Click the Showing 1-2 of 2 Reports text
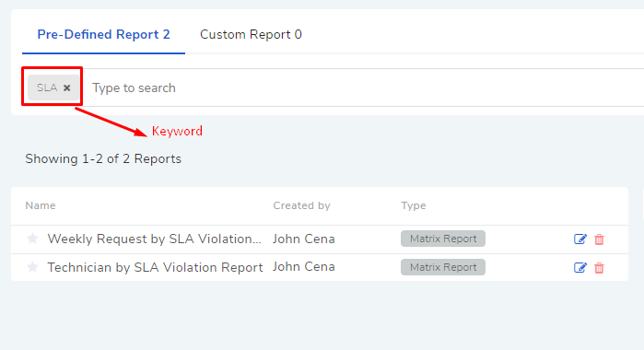This screenshot has width=644, height=350. (x=103, y=159)
